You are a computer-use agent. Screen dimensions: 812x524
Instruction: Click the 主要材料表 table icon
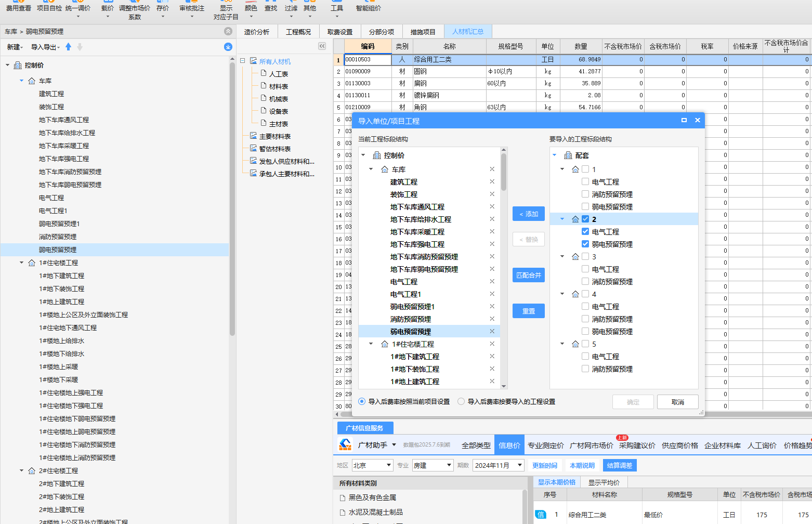pyautogui.click(x=254, y=136)
